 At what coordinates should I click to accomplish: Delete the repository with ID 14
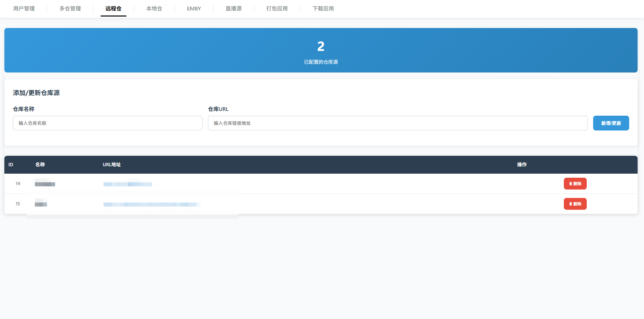pos(575,184)
